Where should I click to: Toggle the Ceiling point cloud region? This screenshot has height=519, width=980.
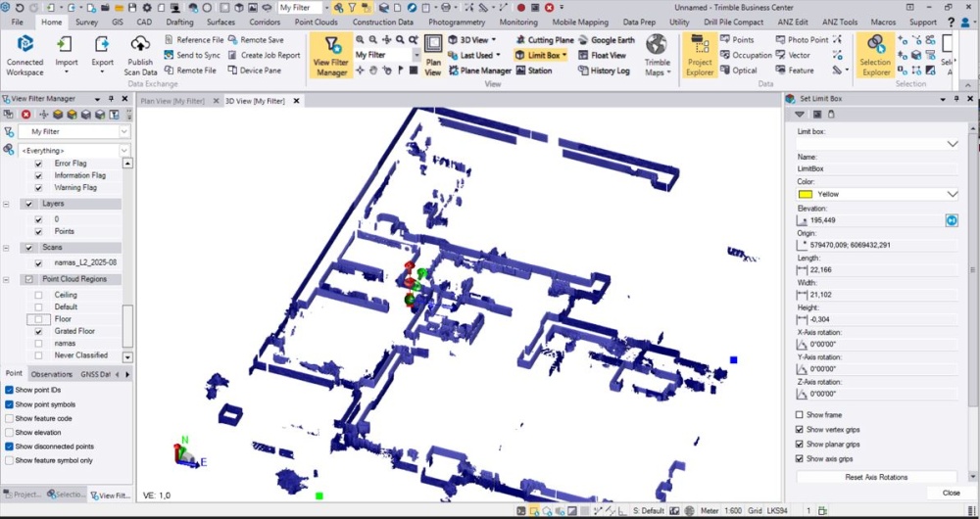click(38, 295)
